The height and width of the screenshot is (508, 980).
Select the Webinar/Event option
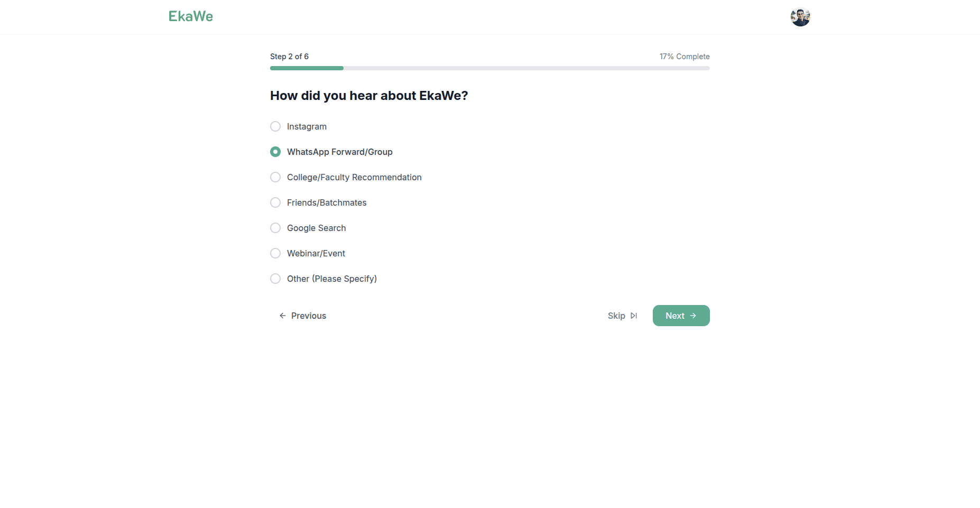(275, 253)
